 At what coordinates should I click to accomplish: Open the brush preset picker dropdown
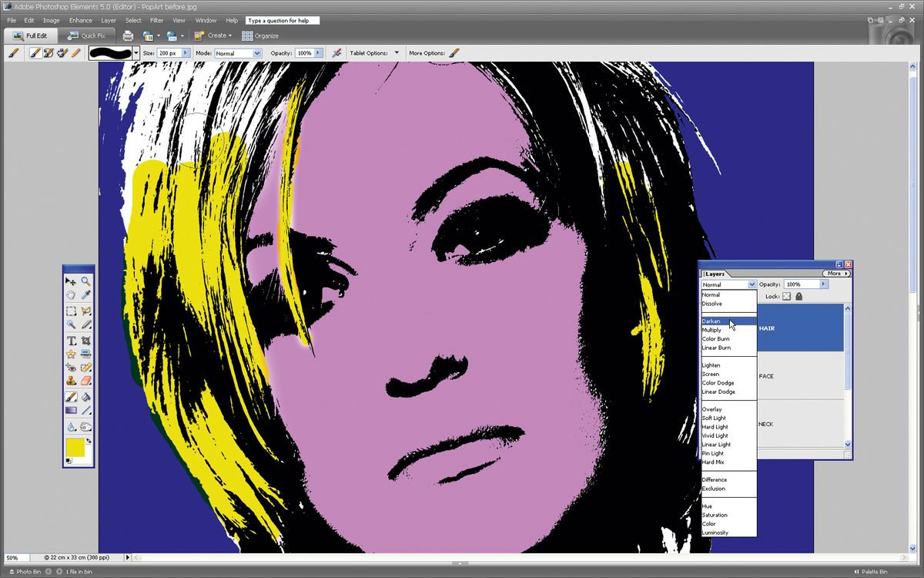(x=136, y=52)
